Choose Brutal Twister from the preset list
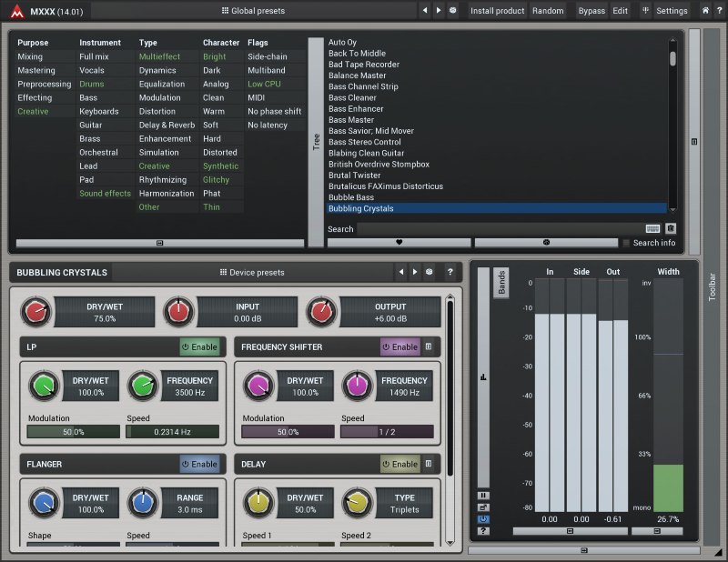Screen dimensions: 728x562 click(355, 176)
